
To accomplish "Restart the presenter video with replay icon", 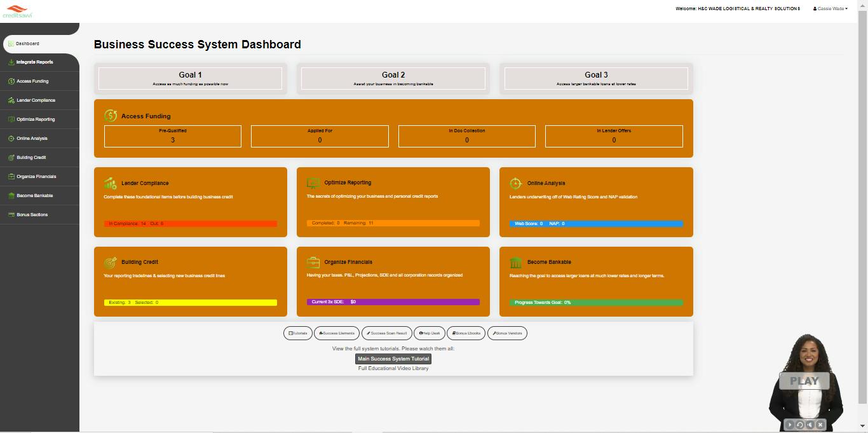I will click(800, 425).
